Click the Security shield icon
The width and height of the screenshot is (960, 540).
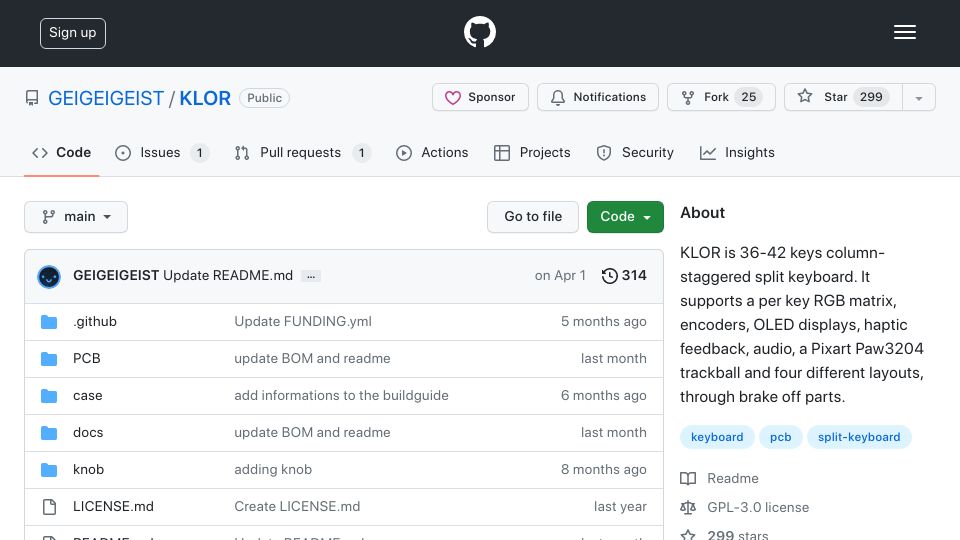click(x=604, y=153)
